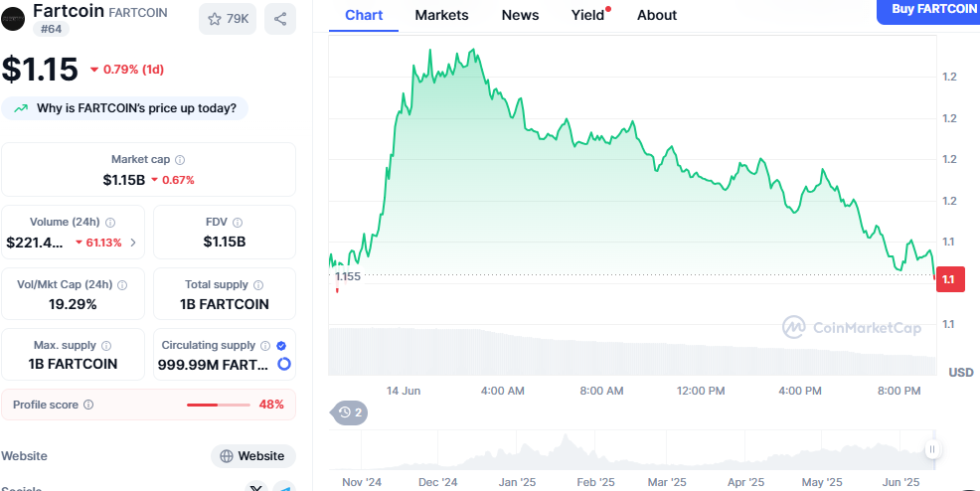Click the share icon button
The image size is (980, 491).
[x=280, y=19]
